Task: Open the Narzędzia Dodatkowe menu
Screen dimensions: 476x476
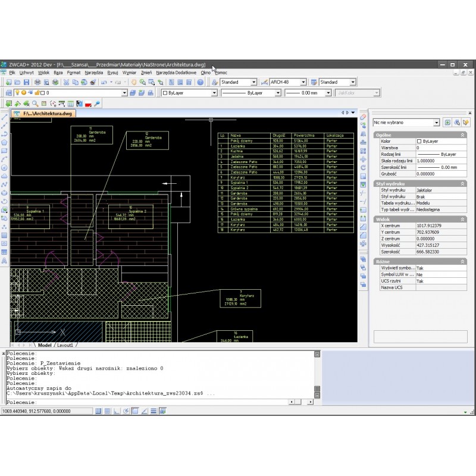Action: click(176, 73)
